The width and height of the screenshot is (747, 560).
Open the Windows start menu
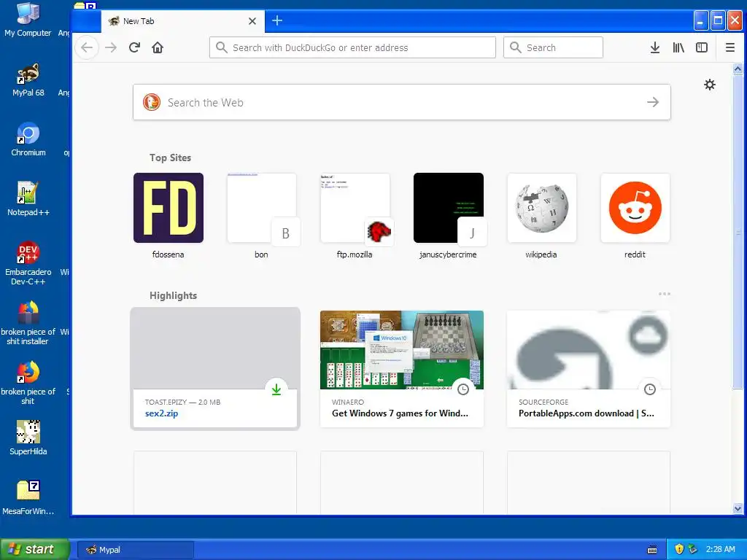click(35, 549)
